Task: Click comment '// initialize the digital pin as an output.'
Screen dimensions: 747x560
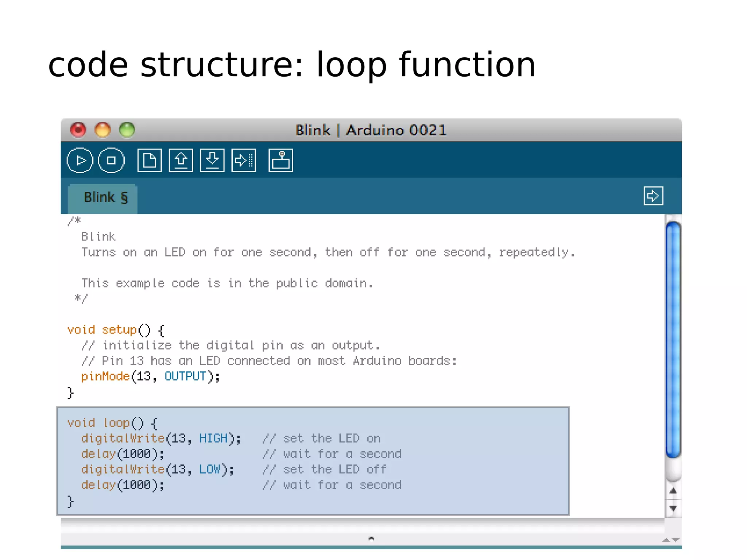Action: [x=231, y=345]
